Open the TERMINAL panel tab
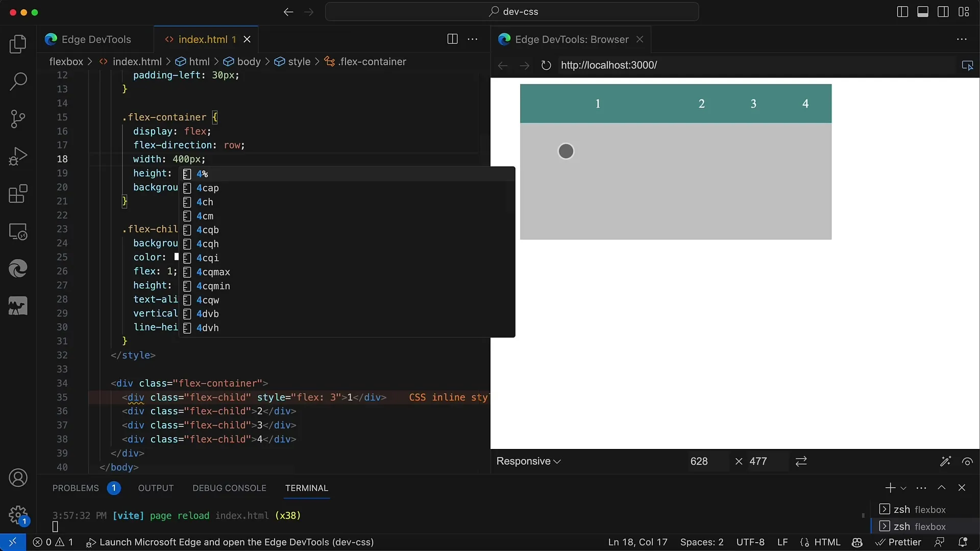This screenshot has height=551, width=980. 306,488
